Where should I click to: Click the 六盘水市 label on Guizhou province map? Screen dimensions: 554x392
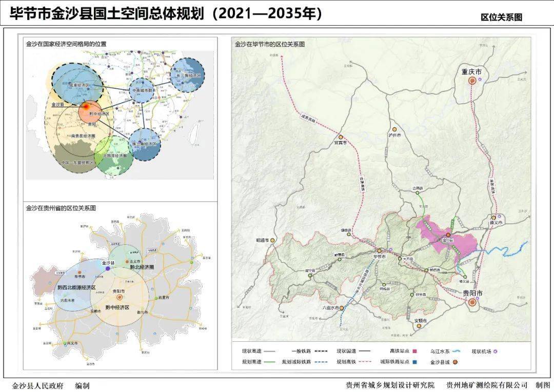pyautogui.click(x=67, y=300)
